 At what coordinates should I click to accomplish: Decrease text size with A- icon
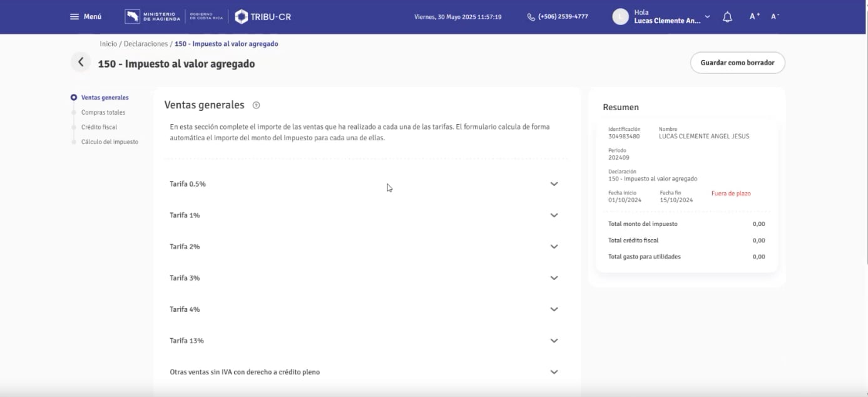(774, 16)
